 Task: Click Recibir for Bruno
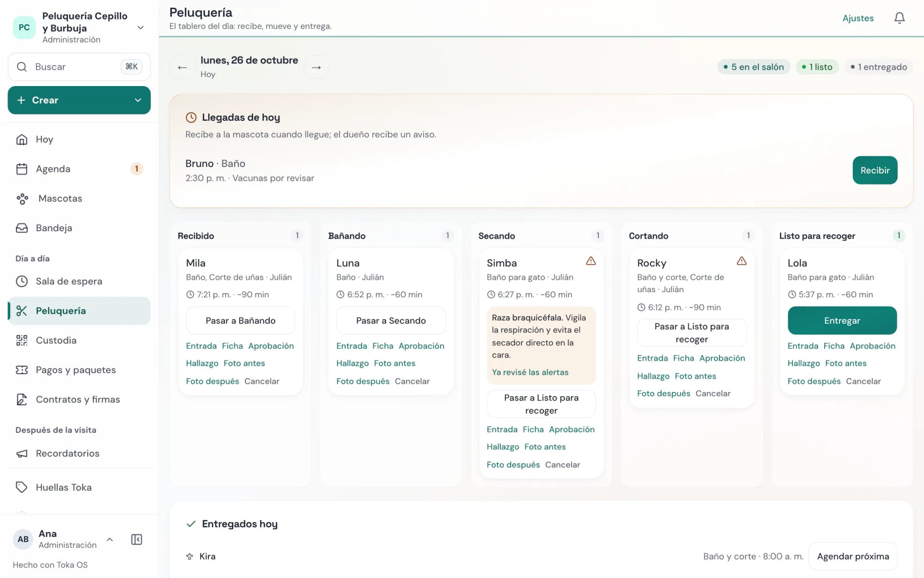point(875,170)
